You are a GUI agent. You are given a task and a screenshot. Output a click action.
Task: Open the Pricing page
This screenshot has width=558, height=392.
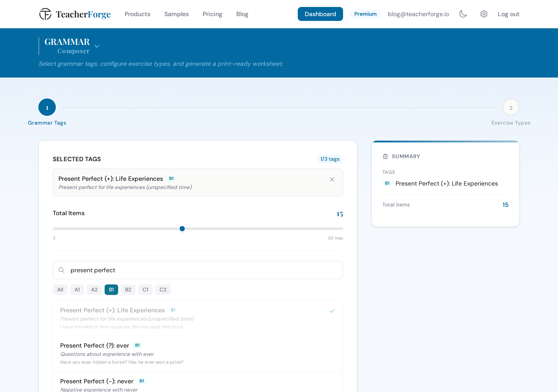click(x=212, y=14)
